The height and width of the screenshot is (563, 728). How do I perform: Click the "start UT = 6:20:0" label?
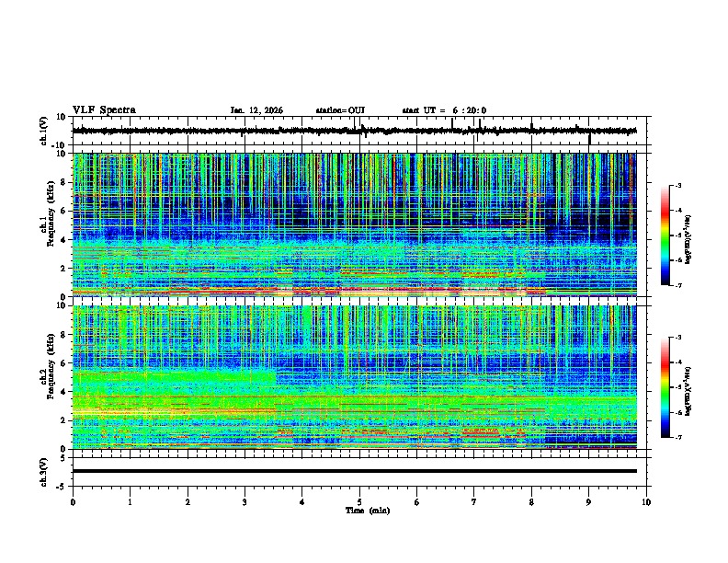click(x=444, y=110)
